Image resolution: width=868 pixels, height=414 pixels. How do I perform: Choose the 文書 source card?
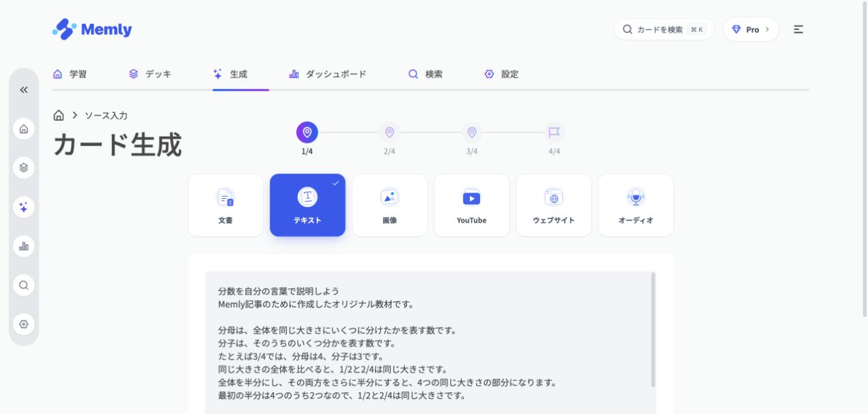pyautogui.click(x=225, y=205)
